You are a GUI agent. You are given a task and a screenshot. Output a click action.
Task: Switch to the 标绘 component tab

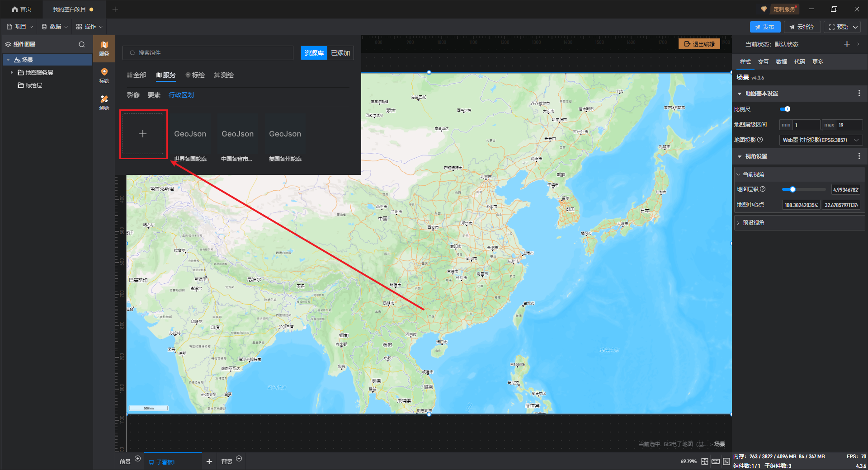pyautogui.click(x=195, y=75)
